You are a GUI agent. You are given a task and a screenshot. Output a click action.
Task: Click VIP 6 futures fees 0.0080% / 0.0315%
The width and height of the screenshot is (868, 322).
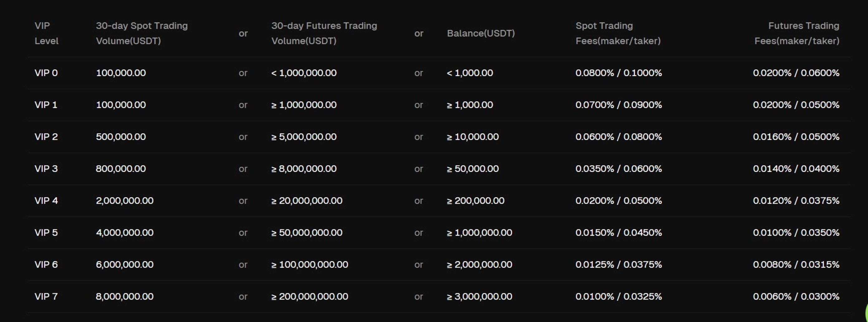point(796,265)
